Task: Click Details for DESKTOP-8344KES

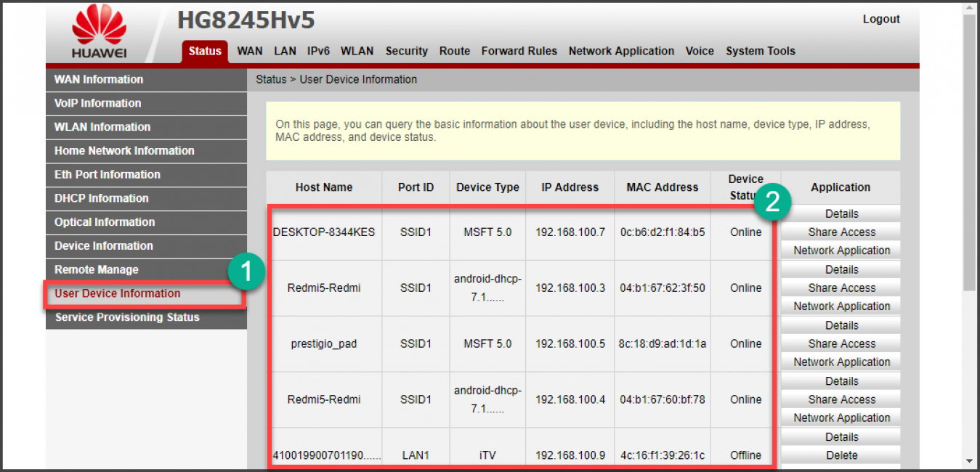Action: [x=841, y=214]
